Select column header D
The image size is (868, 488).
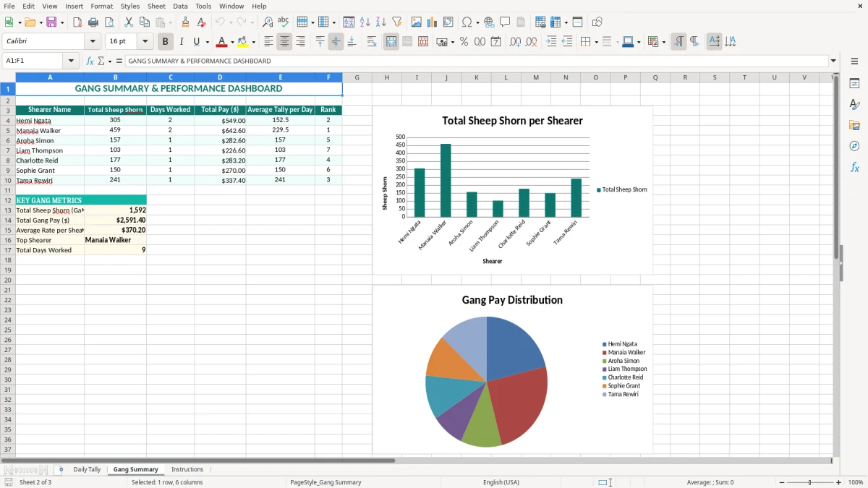[220, 77]
